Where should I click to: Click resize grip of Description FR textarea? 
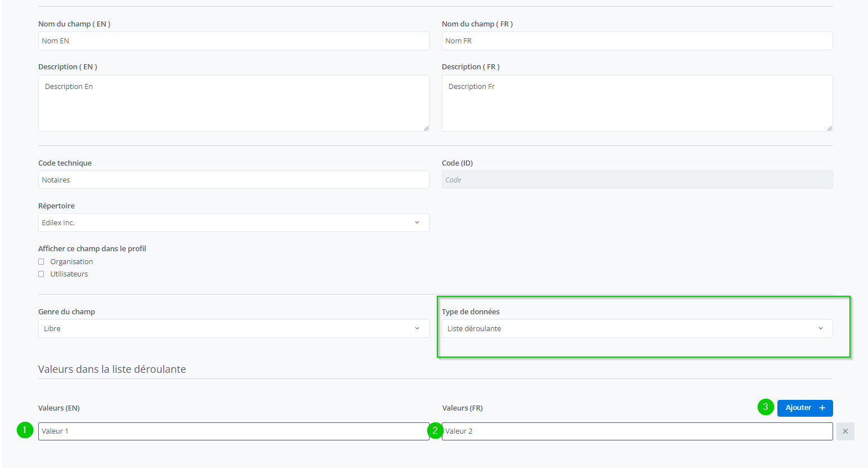(829, 128)
